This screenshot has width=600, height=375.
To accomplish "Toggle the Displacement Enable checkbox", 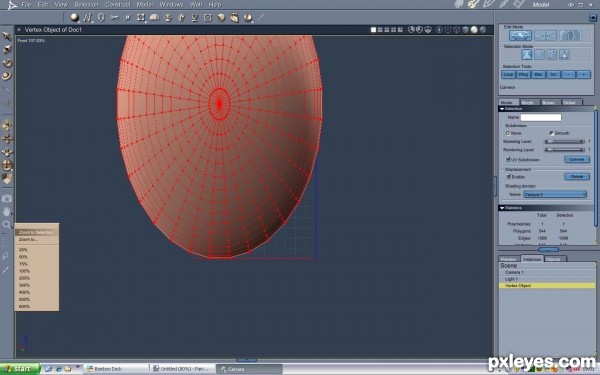I will click(x=509, y=176).
